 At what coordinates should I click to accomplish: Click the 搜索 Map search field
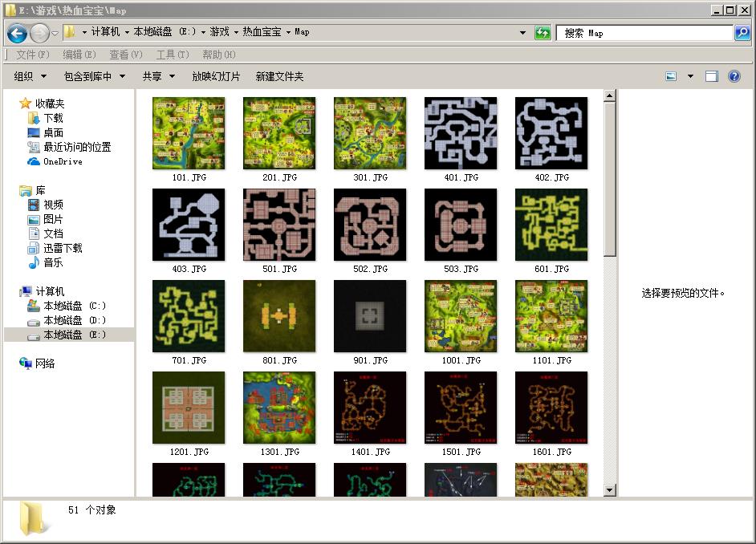point(644,33)
